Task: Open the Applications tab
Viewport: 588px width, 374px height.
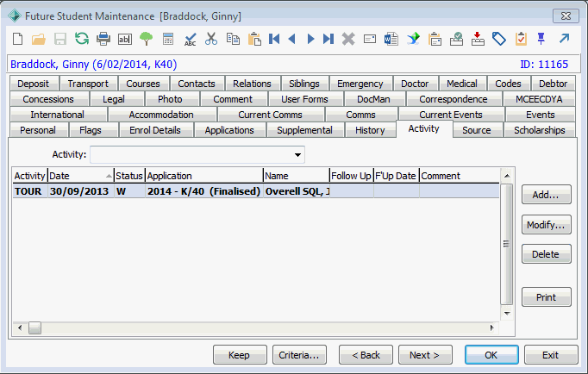Action: coord(229,130)
